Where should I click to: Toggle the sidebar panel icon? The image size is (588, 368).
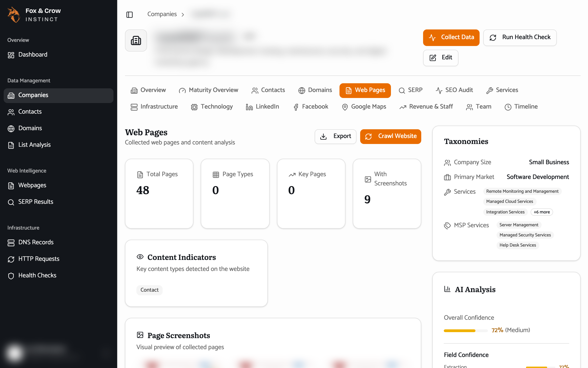(x=130, y=14)
